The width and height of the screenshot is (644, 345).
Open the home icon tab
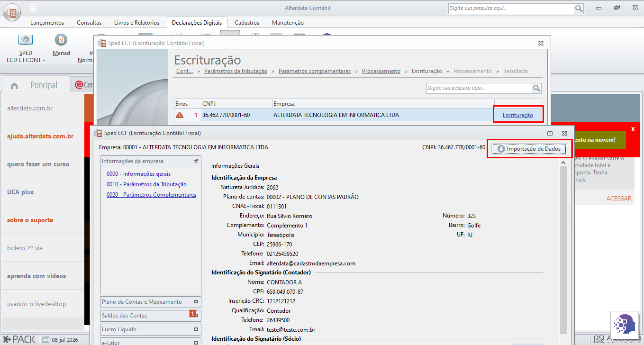[14, 86]
